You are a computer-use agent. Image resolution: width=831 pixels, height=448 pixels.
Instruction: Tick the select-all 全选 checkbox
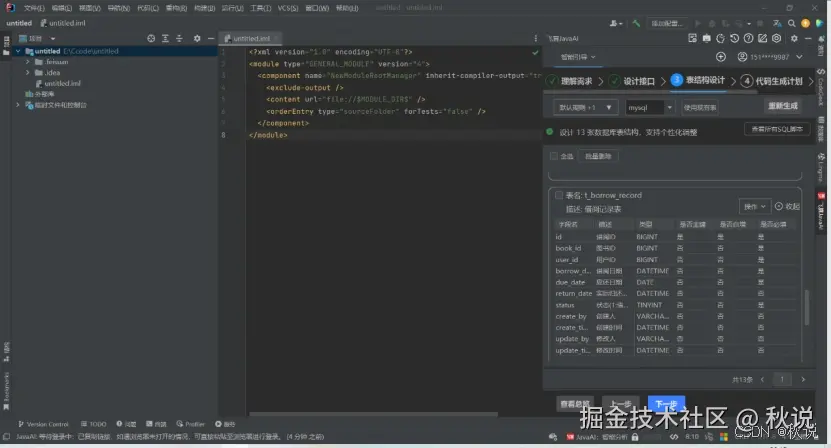click(x=554, y=156)
